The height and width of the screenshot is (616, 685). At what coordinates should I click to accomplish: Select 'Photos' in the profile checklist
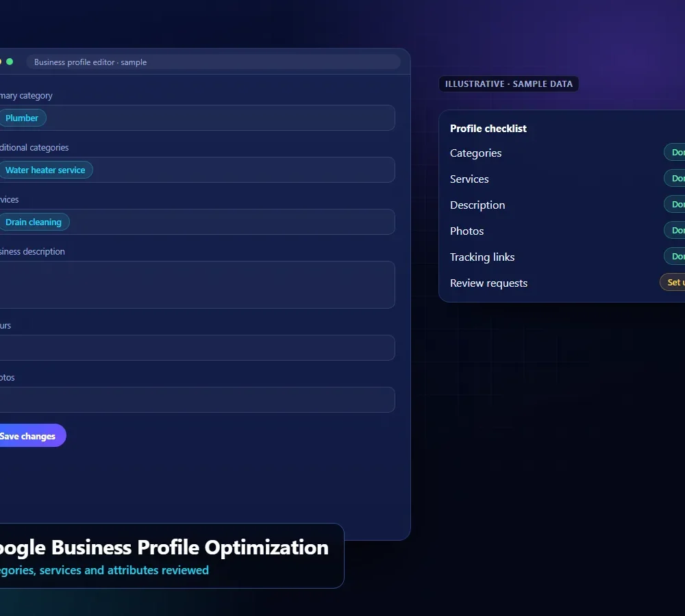coord(466,231)
